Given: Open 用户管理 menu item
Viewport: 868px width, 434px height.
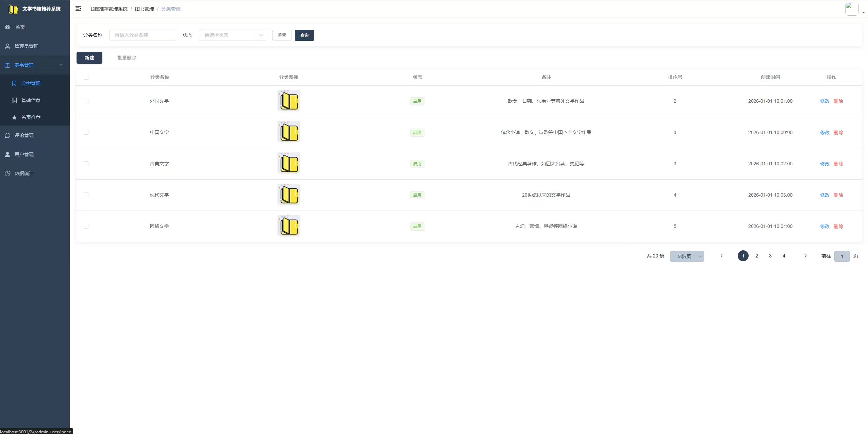Looking at the screenshot, I should click(35, 154).
